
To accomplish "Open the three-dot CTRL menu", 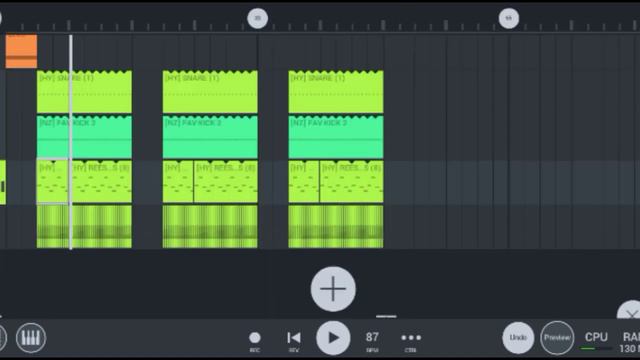I will (x=411, y=341).
